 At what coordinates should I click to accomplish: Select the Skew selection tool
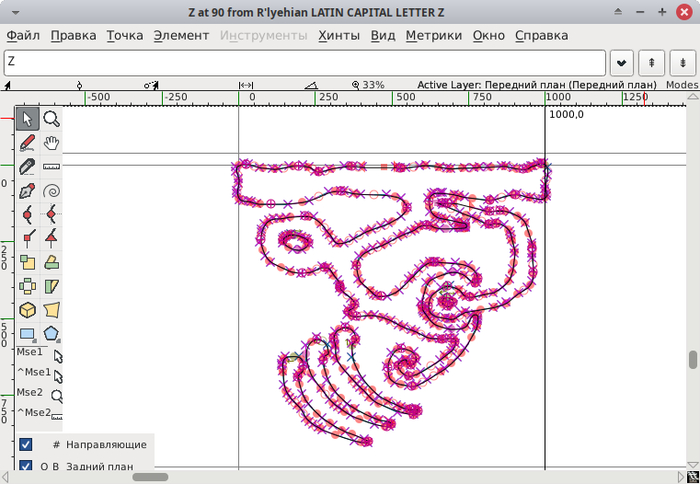[x=51, y=286]
